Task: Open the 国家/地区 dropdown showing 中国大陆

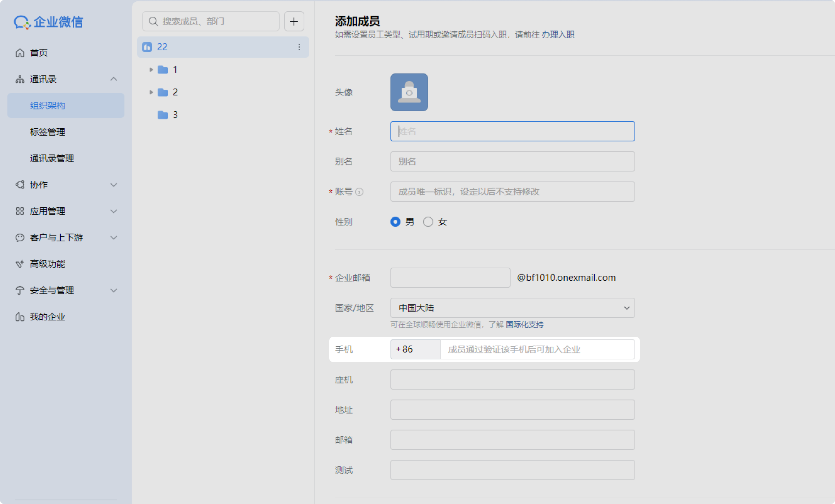Action: [513, 308]
